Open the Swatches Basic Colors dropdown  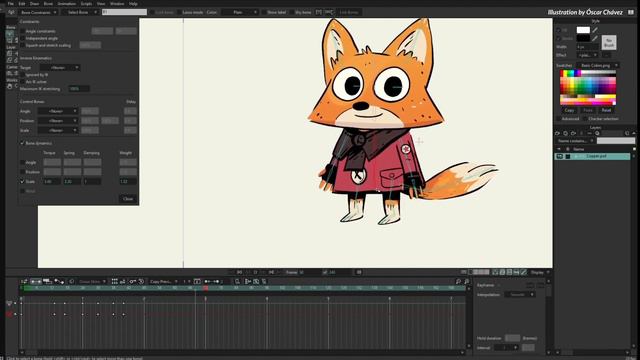(598, 65)
